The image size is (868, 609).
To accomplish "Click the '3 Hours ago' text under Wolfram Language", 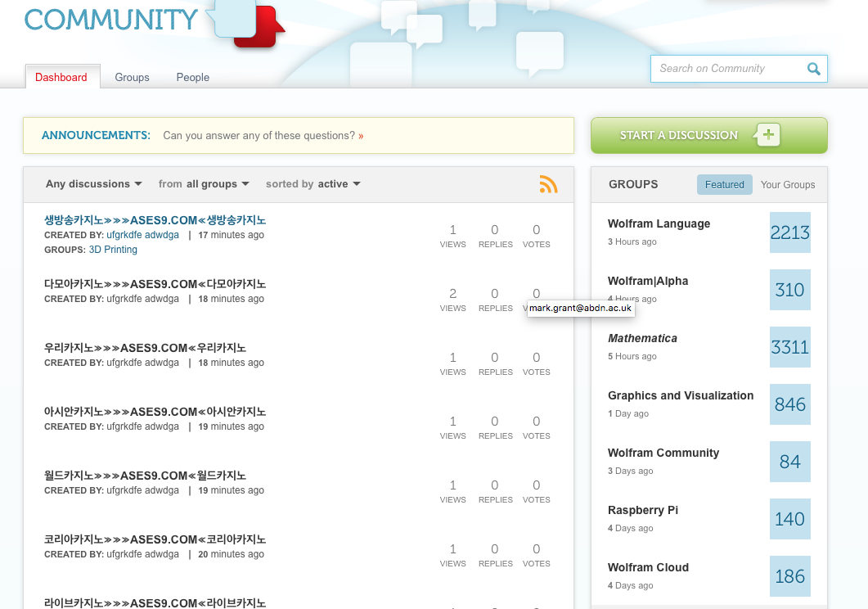I will coord(632,241).
